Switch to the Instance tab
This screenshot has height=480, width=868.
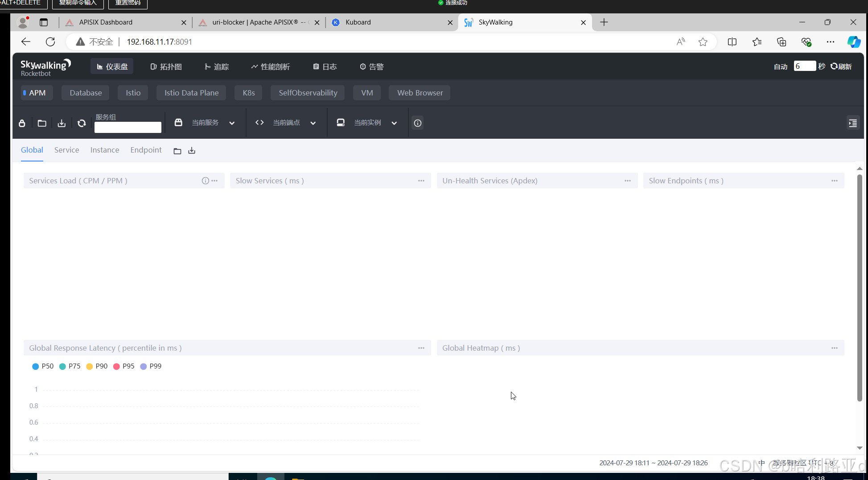(x=105, y=150)
